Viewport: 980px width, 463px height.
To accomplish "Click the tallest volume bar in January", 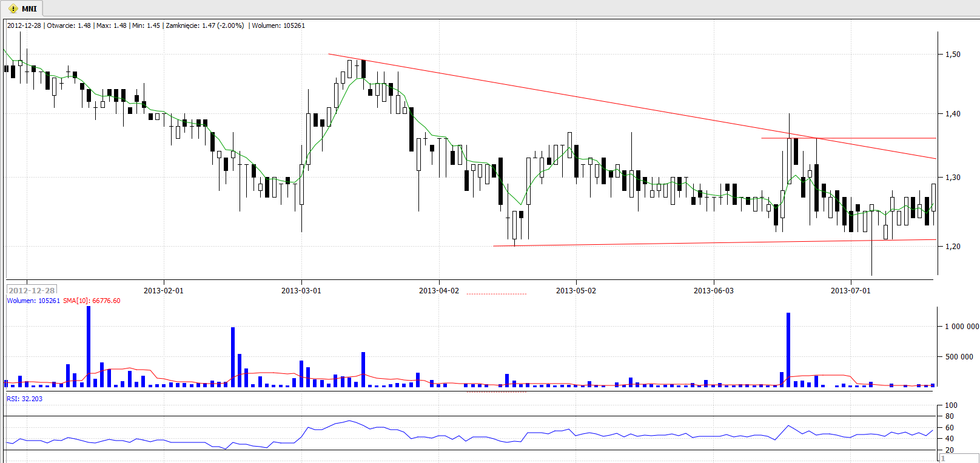I will click(x=89, y=347).
